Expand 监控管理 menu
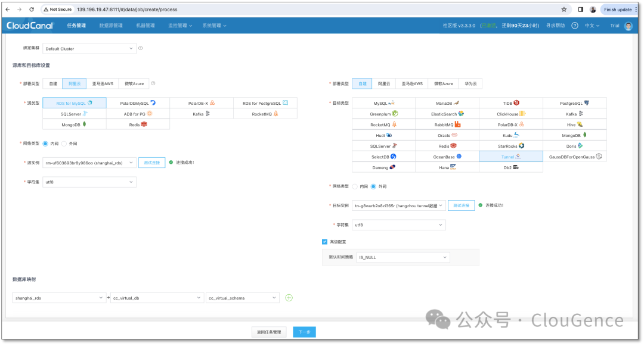Screen dimensions: 644x346 coord(180,26)
